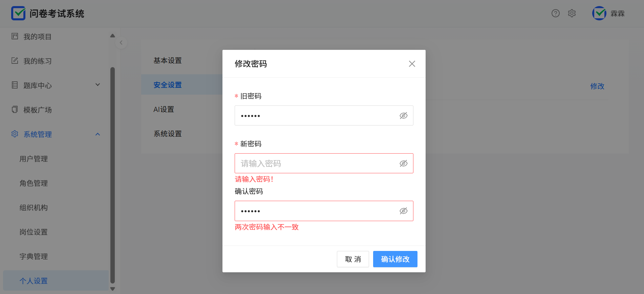The width and height of the screenshot is (644, 294).
Task: Click the 旧密码 field label
Action: (251, 96)
